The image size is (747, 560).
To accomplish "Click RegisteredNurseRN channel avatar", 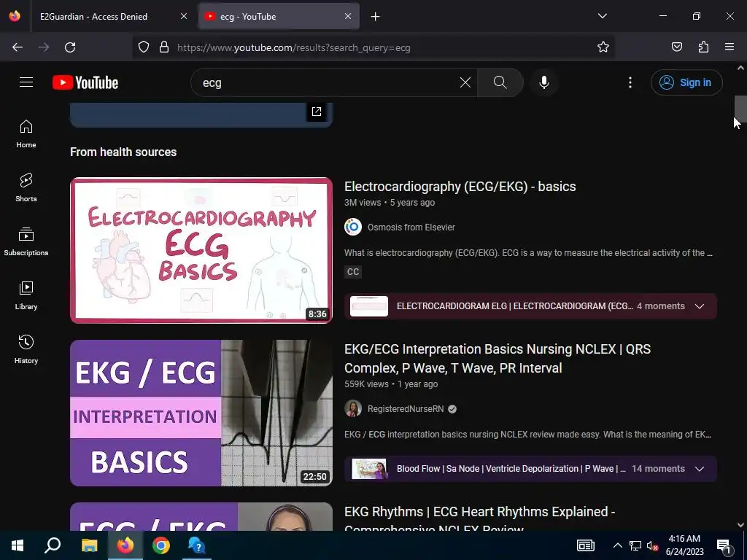I will click(x=353, y=409).
